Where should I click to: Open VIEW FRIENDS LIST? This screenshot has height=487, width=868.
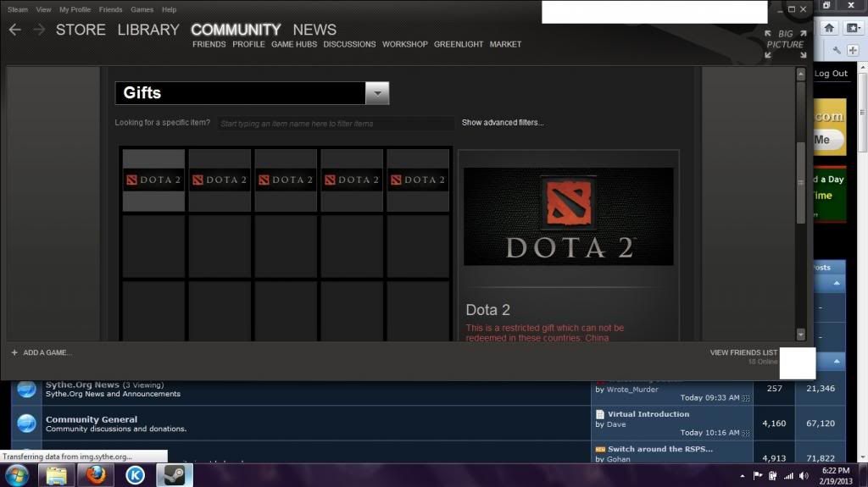[743, 352]
